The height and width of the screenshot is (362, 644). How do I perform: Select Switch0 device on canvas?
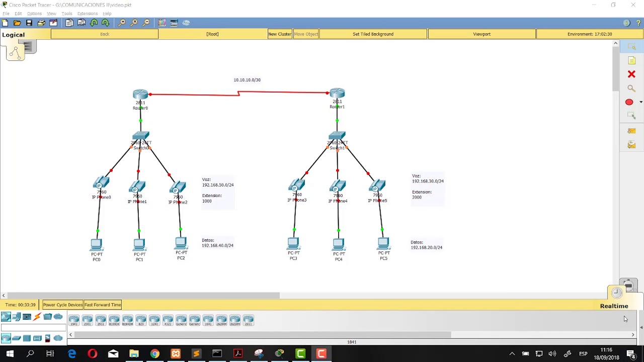(141, 136)
